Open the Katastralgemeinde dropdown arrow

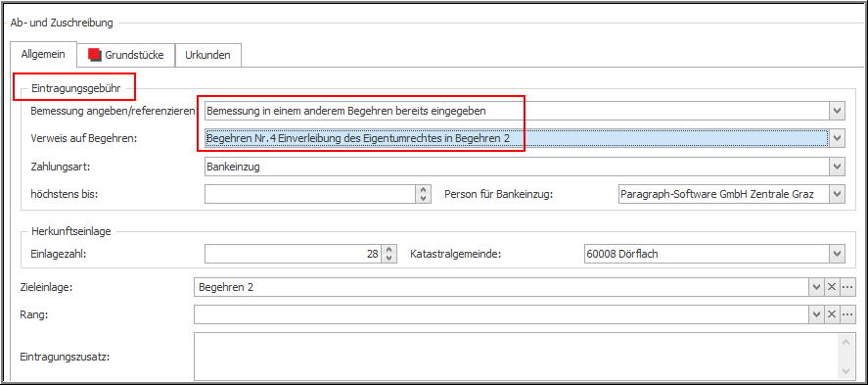click(837, 255)
